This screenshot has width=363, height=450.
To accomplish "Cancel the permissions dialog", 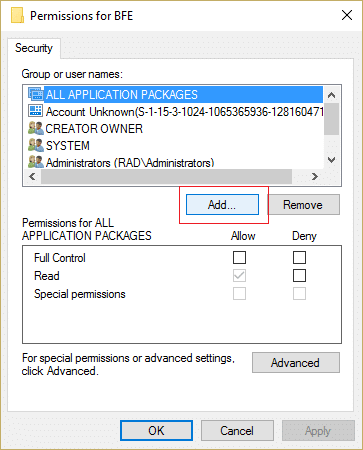I will tap(237, 430).
